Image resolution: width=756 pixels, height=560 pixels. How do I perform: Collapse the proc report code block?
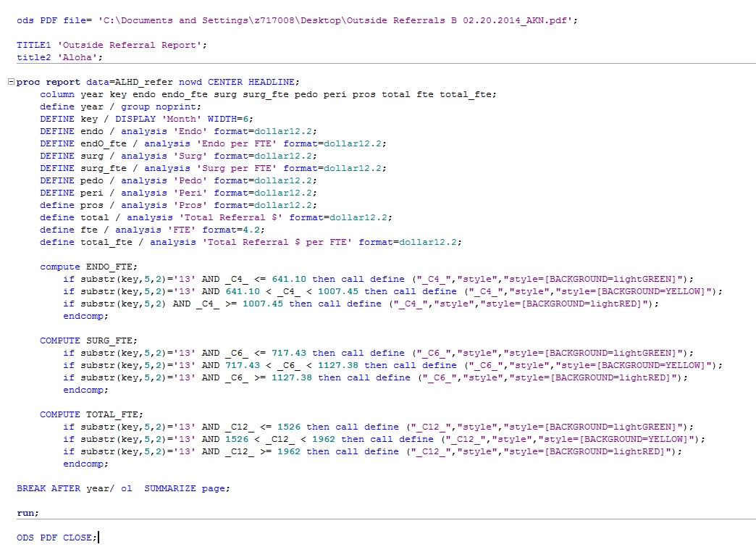coord(11,82)
